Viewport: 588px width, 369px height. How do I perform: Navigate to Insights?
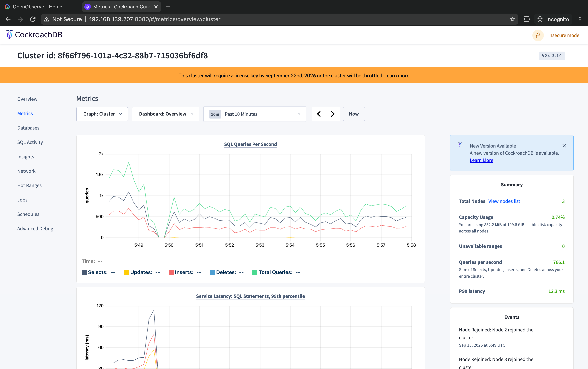click(26, 157)
